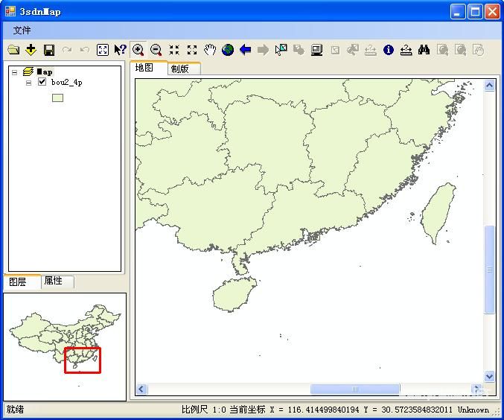Select the 图层 tab

click(x=17, y=281)
